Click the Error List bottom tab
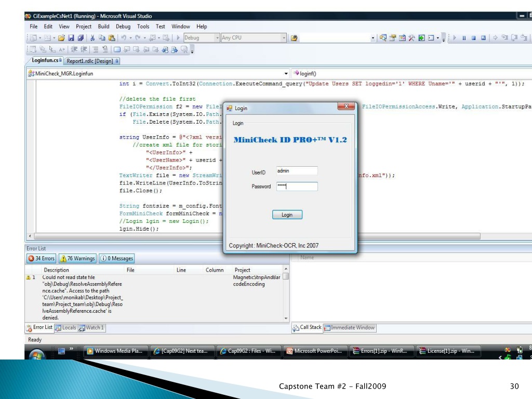Screen dimensions: 532x399 pos(39,327)
